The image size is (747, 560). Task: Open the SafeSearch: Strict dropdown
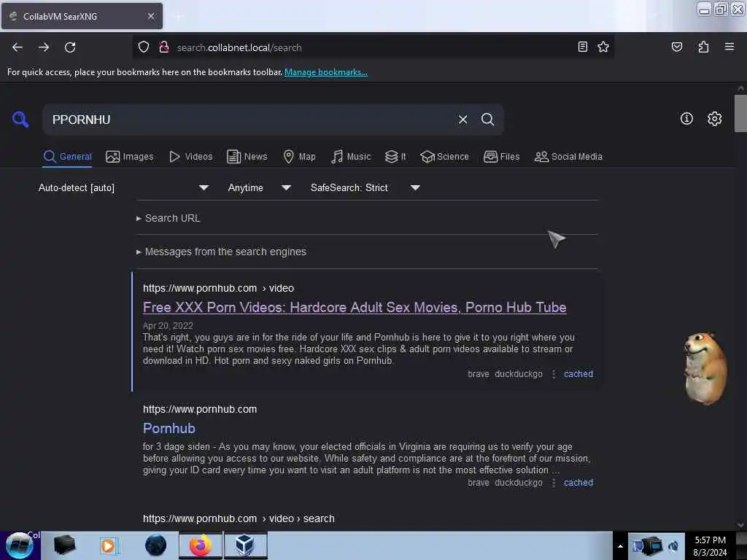(x=365, y=187)
